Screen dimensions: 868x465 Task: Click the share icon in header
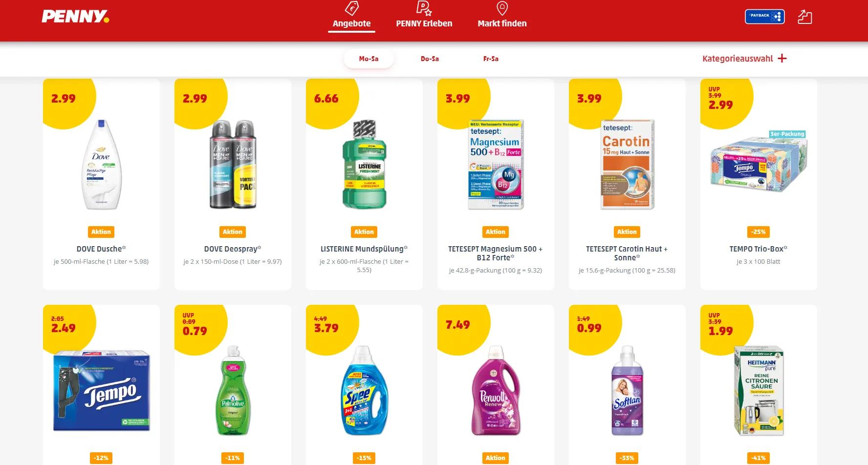coord(804,17)
